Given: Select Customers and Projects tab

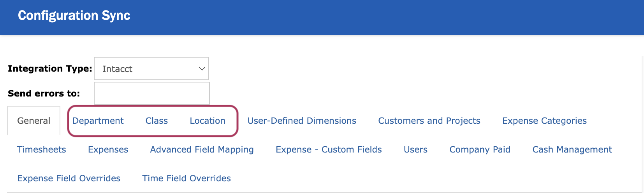Looking at the screenshot, I should pos(429,121).
